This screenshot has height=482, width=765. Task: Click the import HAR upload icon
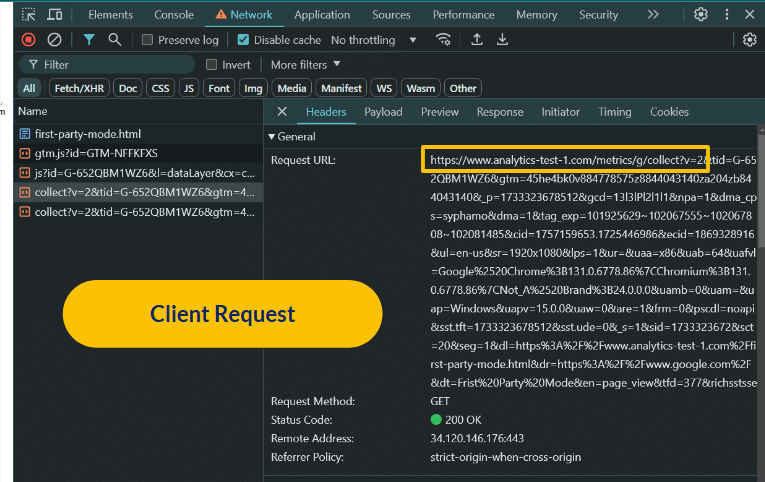(477, 40)
